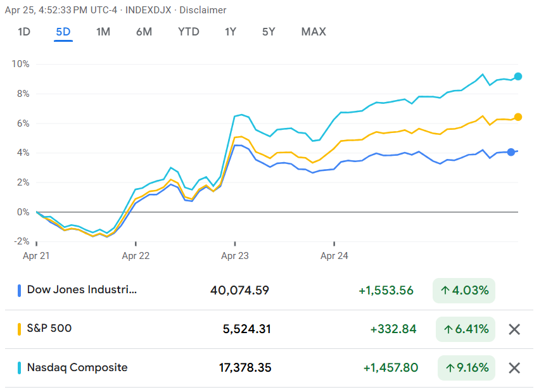
Task: Show the 6M time range
Action: click(144, 32)
